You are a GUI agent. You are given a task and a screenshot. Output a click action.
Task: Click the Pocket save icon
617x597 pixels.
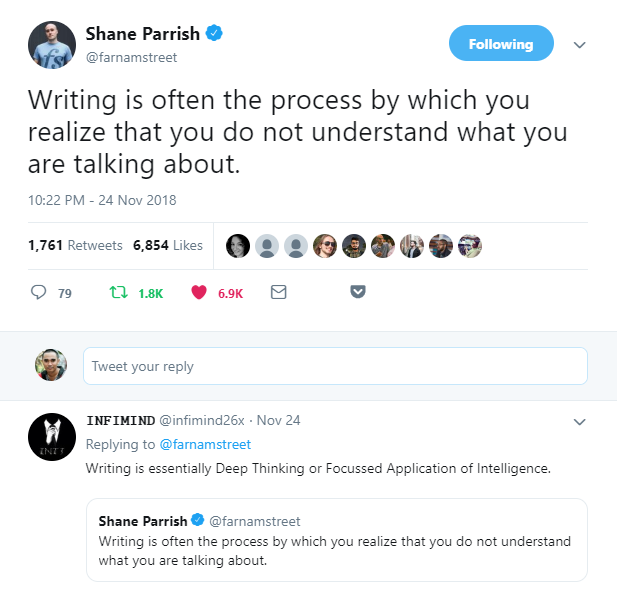[x=357, y=292]
